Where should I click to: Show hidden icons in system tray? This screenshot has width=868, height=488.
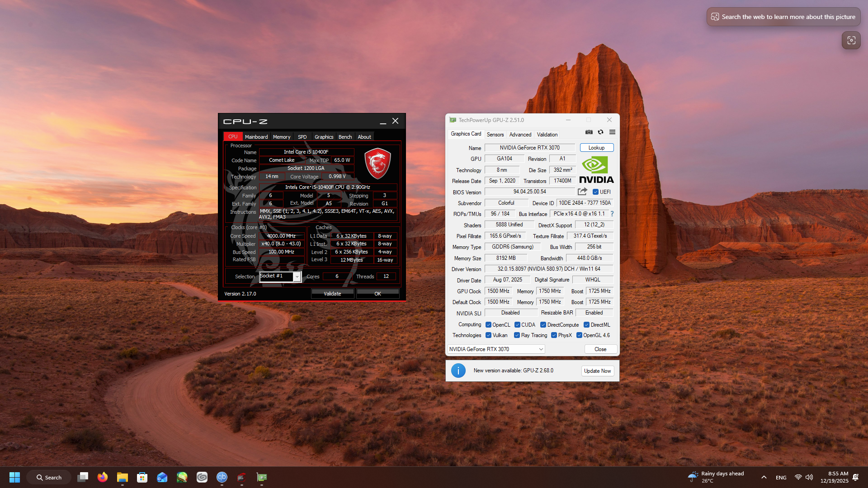[x=764, y=477]
